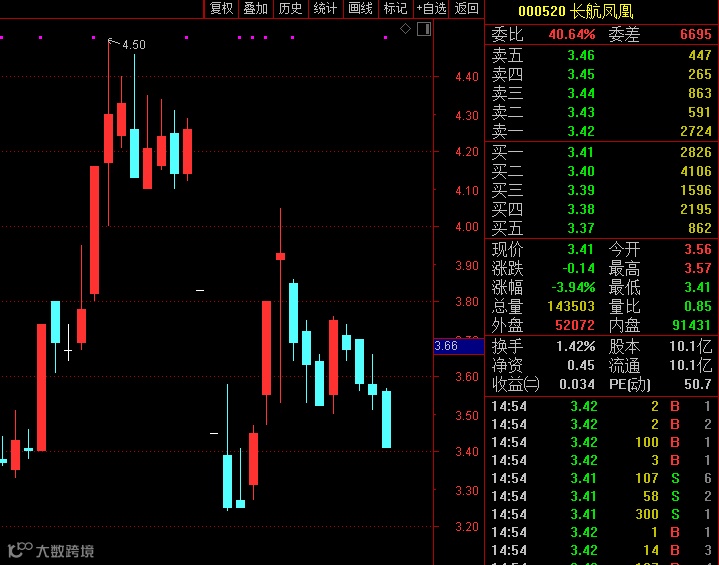Viewport: 719px width, 565px height.
Task: Click the 最高 value 3.57
Action: [698, 268]
